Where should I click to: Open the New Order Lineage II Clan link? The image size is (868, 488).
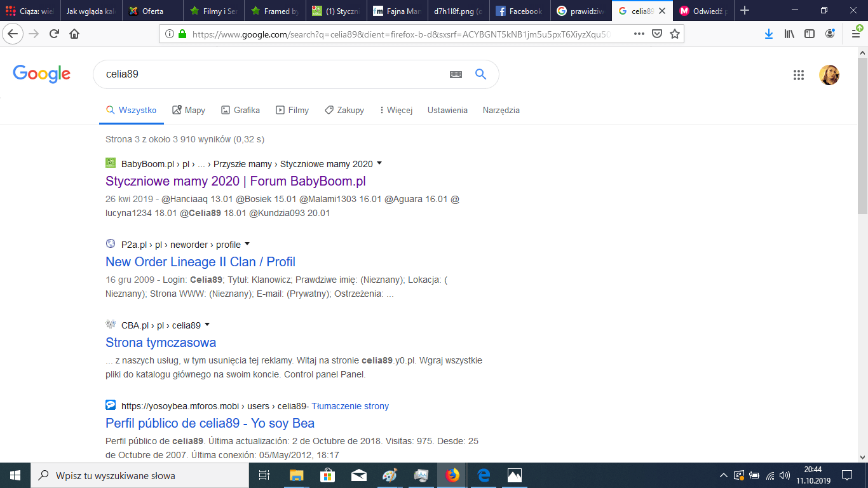(x=200, y=262)
